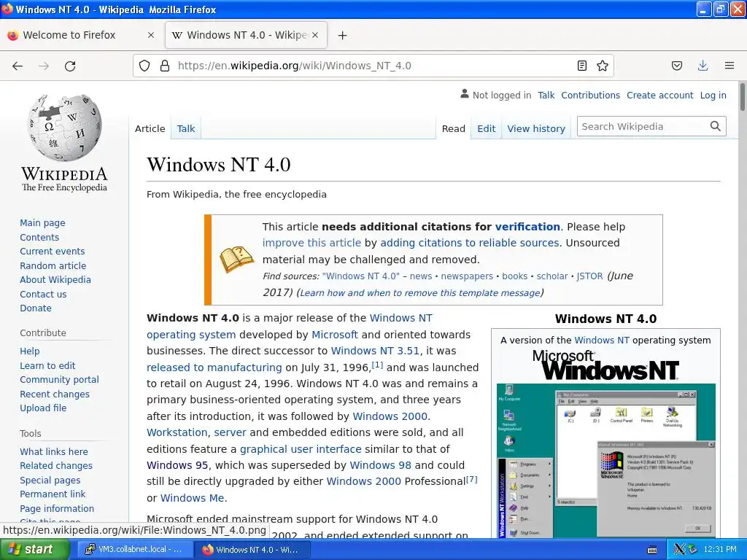Click the question-book citation notice icon
Viewport: 747px width, 560px height.
[x=236, y=259]
